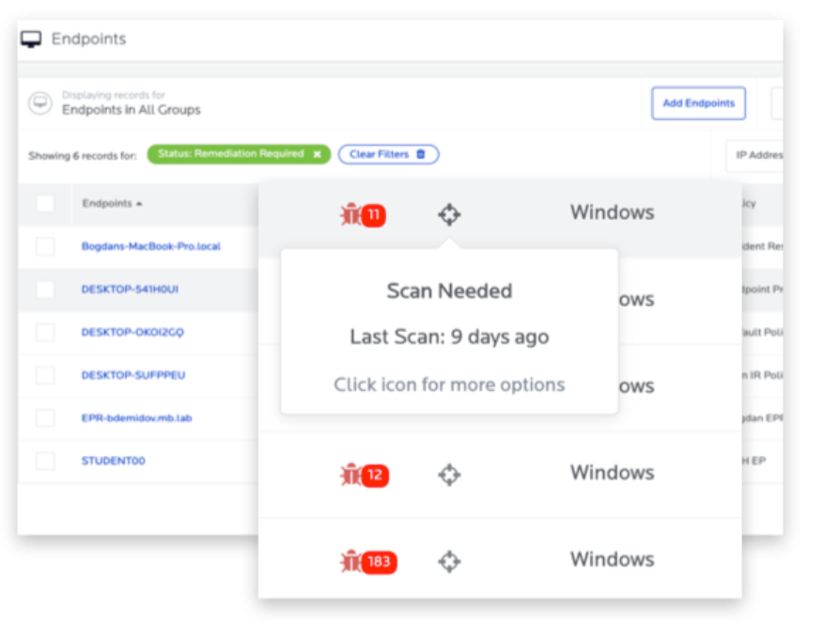Screen dimensions: 840x638
Task: Click the scan crosshair icon beside badge 183
Action: [x=449, y=562]
